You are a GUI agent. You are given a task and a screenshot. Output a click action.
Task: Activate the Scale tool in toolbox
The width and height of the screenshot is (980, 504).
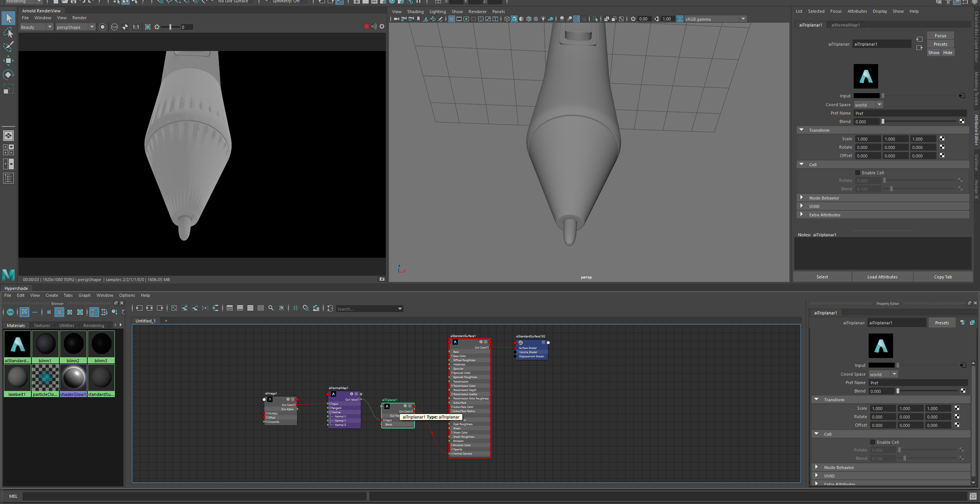point(8,89)
